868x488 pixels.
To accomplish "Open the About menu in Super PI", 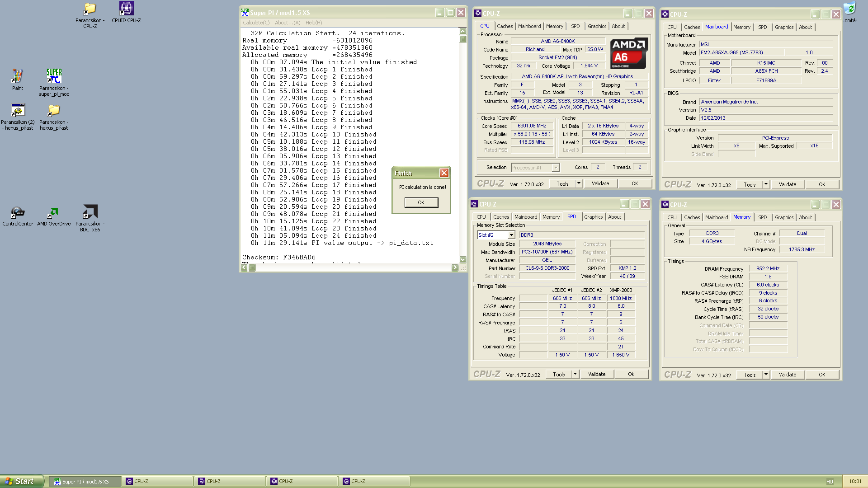I will (x=288, y=23).
